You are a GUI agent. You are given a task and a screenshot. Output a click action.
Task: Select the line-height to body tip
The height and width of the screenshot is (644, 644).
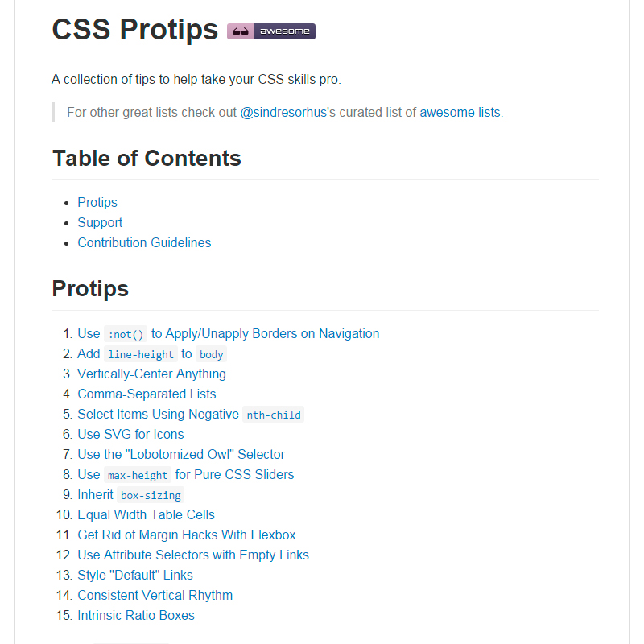[151, 353]
